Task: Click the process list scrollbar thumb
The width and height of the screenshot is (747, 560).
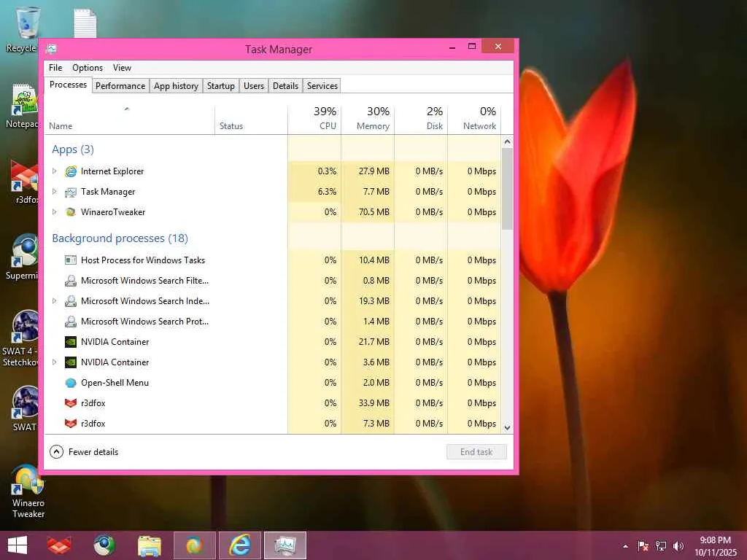Action: (508, 189)
